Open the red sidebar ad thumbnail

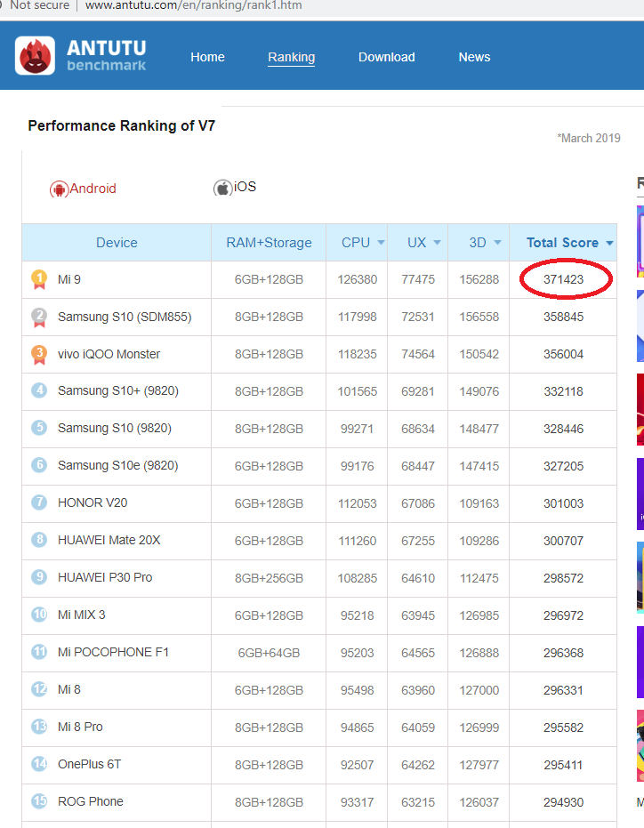pos(640,409)
